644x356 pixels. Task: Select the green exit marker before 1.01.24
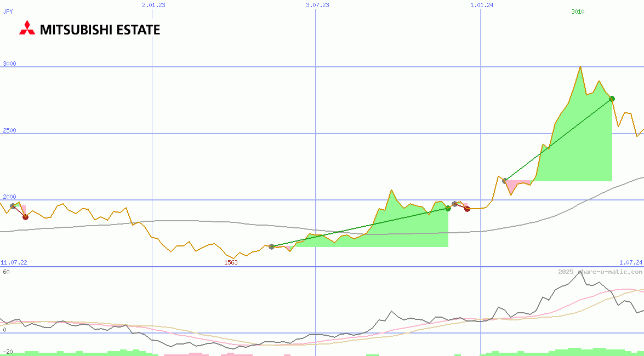click(448, 208)
